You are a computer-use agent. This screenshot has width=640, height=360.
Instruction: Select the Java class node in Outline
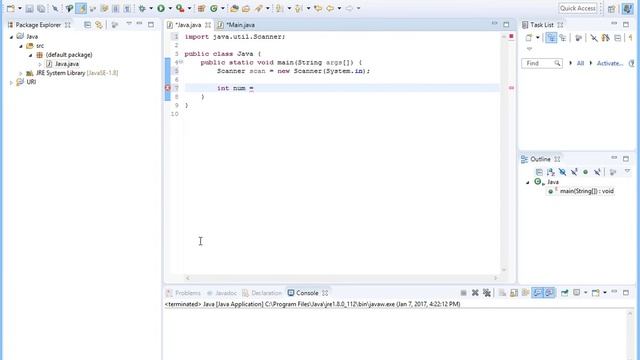(x=553, y=182)
